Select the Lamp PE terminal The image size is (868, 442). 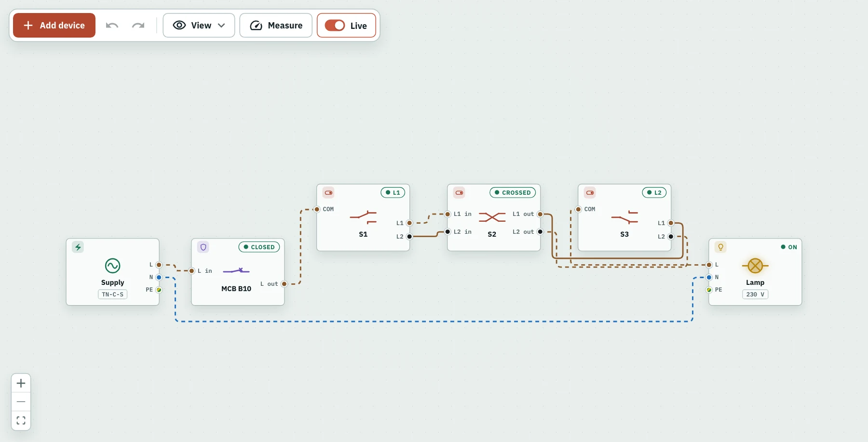[x=709, y=290]
